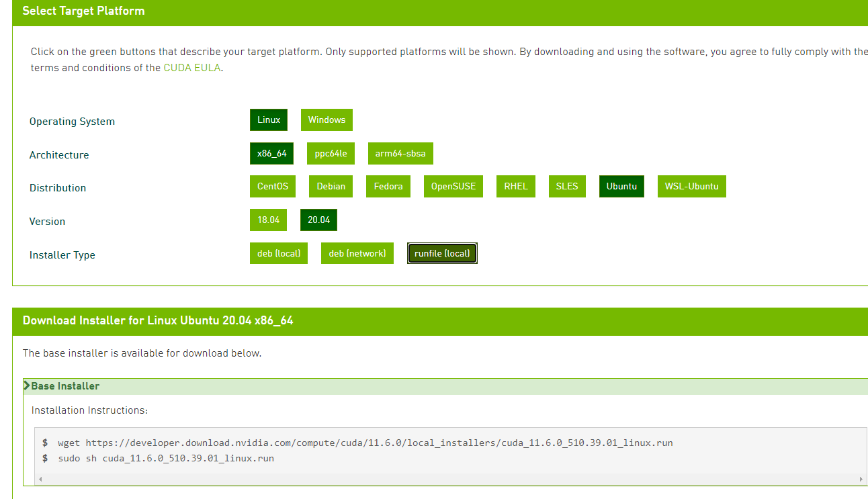Pick the SLES distribution

point(567,187)
